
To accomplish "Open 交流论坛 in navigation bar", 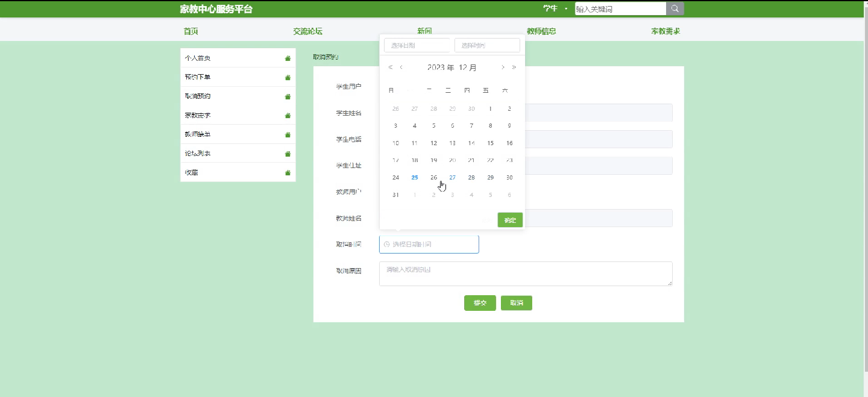I will 307,31.
